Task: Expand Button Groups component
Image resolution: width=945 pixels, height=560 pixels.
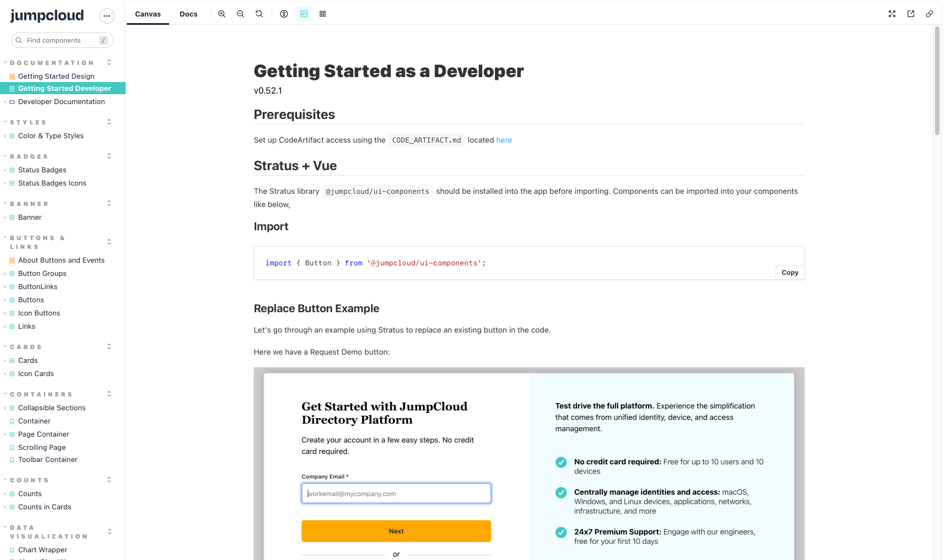Action: pos(42,274)
